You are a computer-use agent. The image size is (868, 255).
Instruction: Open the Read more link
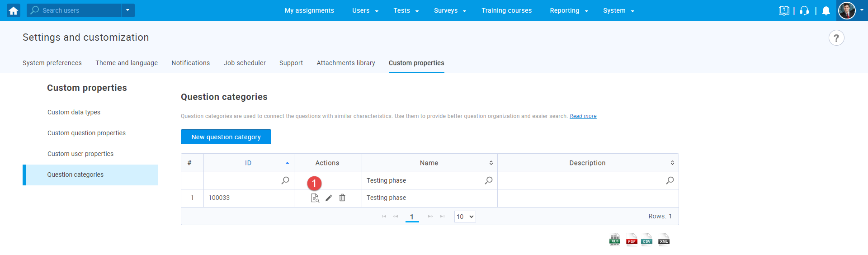pos(583,116)
